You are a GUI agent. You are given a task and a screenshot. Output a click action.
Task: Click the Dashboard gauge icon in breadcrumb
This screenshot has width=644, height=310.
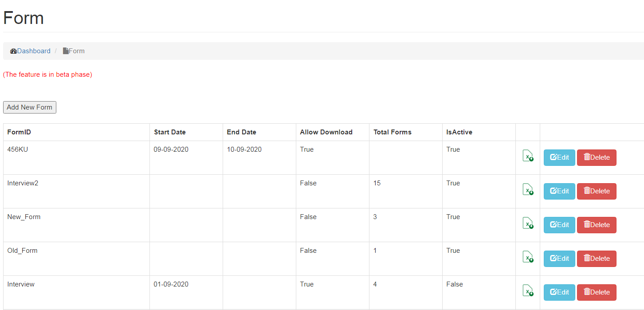[x=13, y=51]
